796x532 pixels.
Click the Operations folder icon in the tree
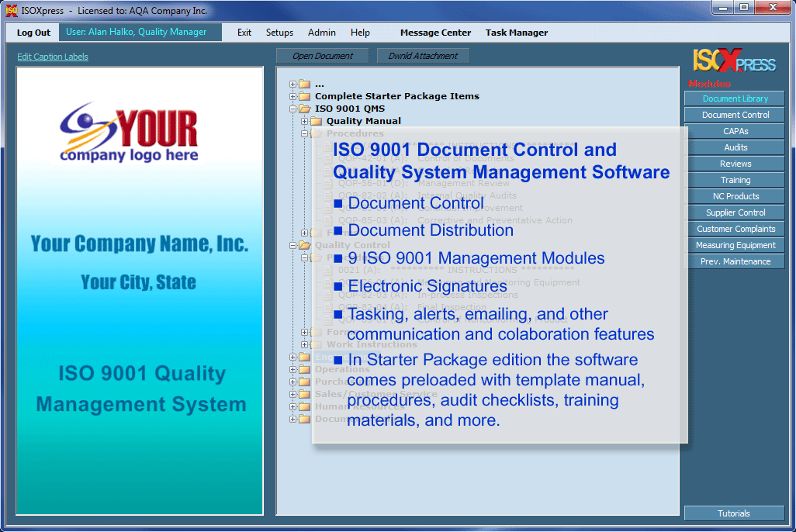304,369
